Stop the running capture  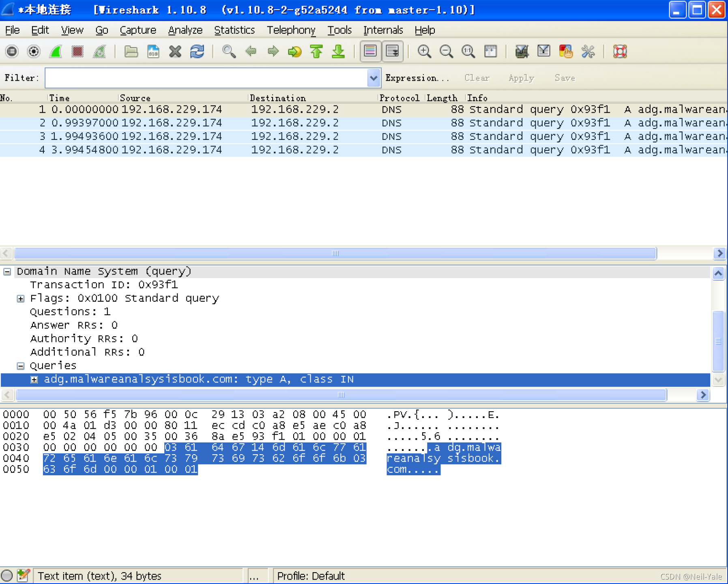[77, 52]
